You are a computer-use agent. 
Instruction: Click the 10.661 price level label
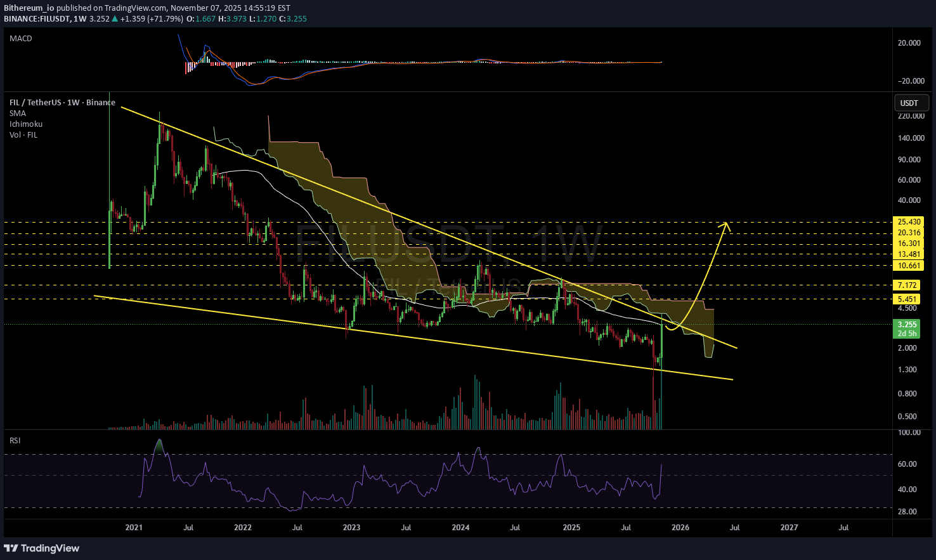point(909,266)
